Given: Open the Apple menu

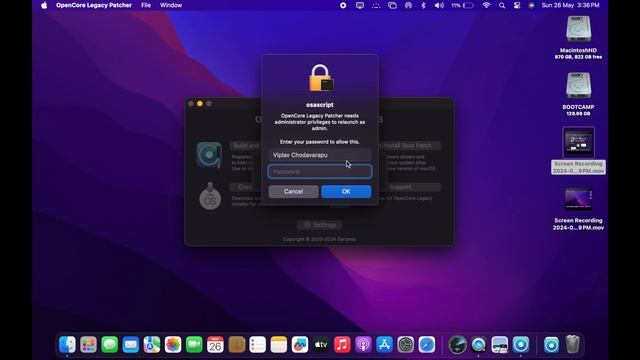Looking at the screenshot, I should [x=44, y=5].
